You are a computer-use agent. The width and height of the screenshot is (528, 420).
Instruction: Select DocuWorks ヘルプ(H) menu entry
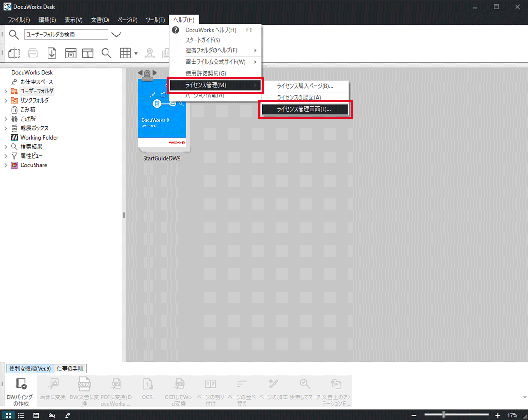216,30
